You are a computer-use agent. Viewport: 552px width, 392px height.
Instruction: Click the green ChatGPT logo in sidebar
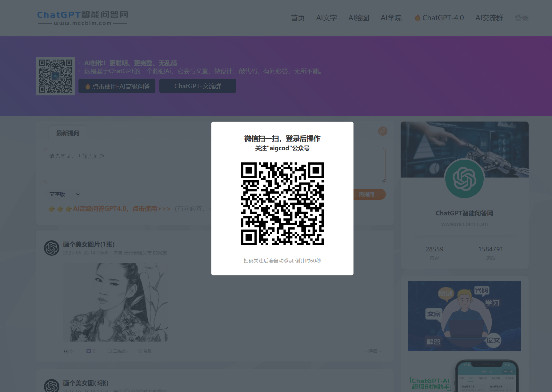click(x=464, y=179)
